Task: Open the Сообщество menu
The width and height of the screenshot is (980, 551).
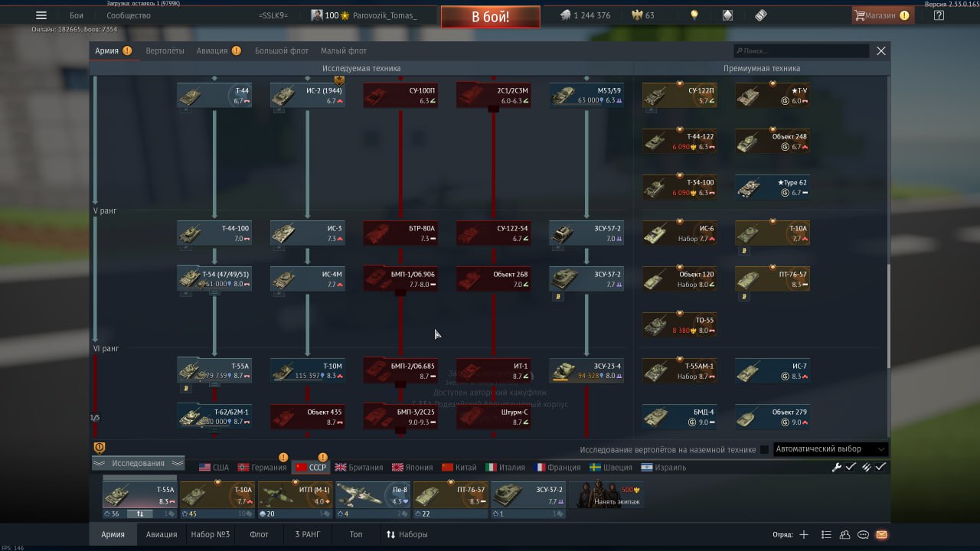Action: 129,15
